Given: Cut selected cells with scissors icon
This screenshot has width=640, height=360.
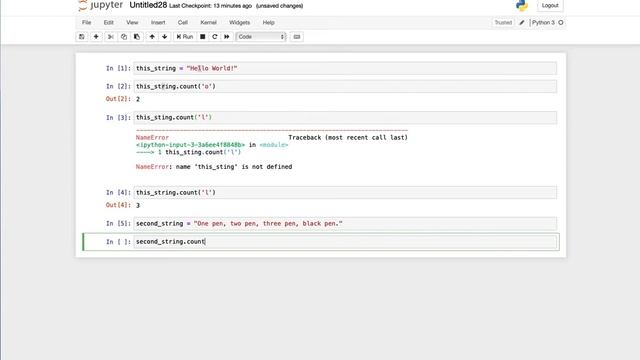Looking at the screenshot, I should [111, 37].
